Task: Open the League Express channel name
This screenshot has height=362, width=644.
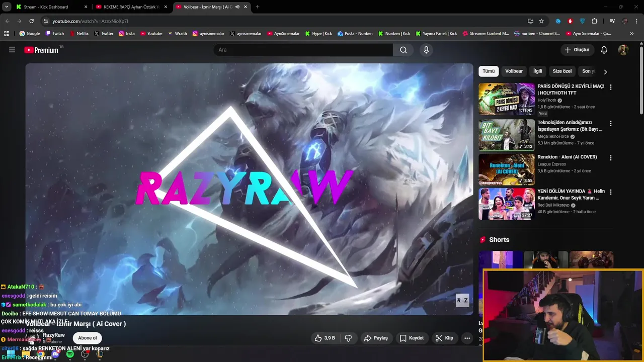Action: pyautogui.click(x=551, y=164)
